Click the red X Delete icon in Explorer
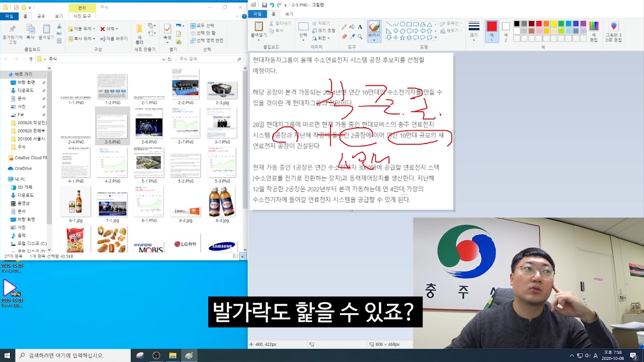 point(103,29)
